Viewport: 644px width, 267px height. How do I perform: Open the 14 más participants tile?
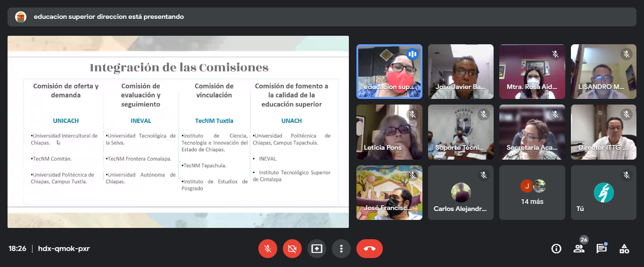pyautogui.click(x=532, y=193)
